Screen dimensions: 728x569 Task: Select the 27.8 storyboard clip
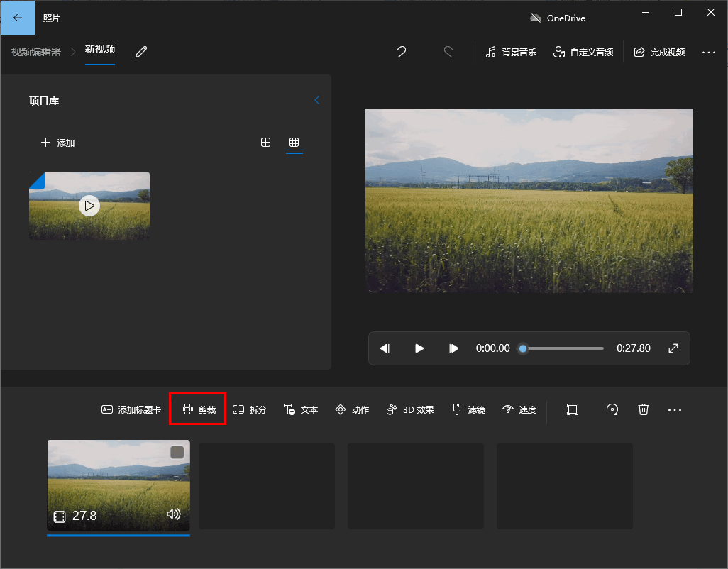[118, 485]
